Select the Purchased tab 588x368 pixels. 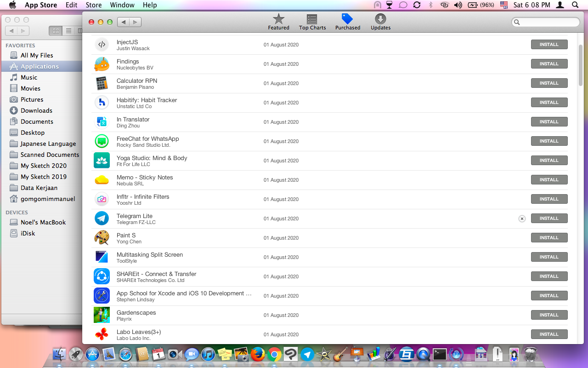coord(348,22)
